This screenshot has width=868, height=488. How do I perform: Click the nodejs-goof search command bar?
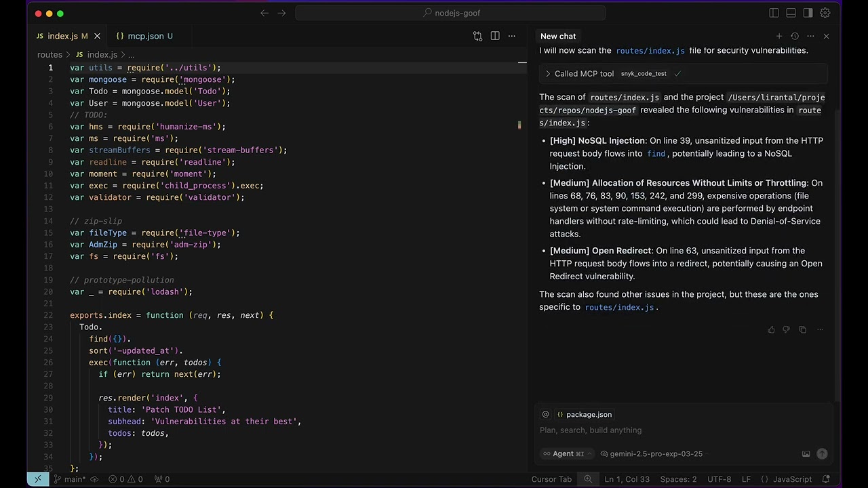(x=450, y=13)
